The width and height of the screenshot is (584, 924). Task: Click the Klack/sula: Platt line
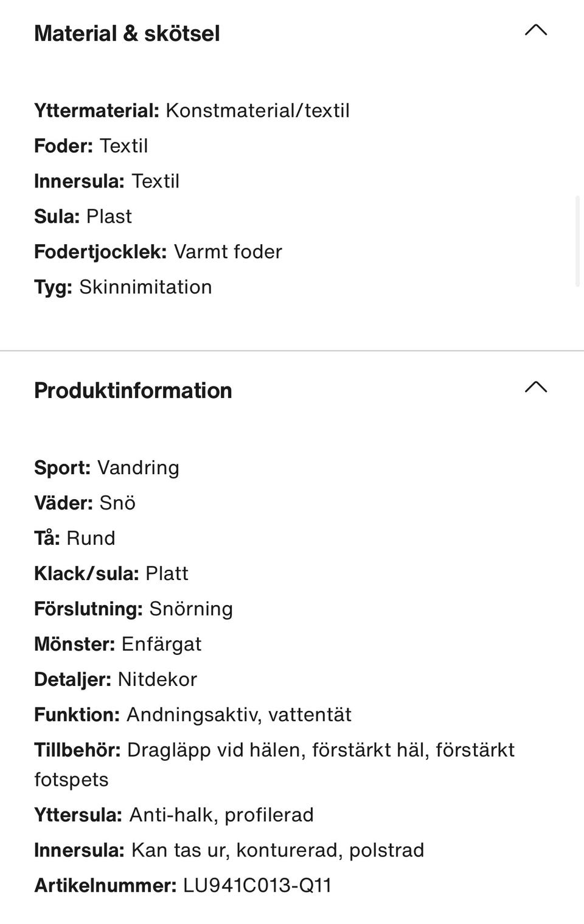click(x=111, y=574)
